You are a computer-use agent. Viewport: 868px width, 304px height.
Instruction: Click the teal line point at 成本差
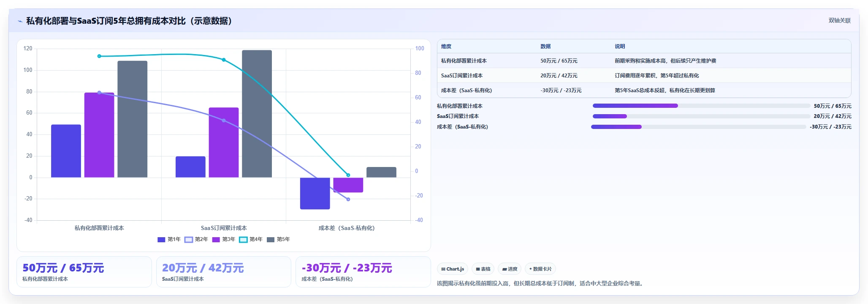[348, 175]
